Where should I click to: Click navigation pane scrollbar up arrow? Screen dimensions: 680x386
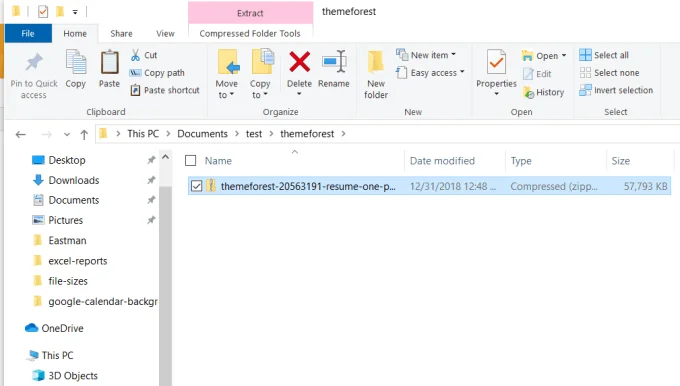(x=166, y=157)
